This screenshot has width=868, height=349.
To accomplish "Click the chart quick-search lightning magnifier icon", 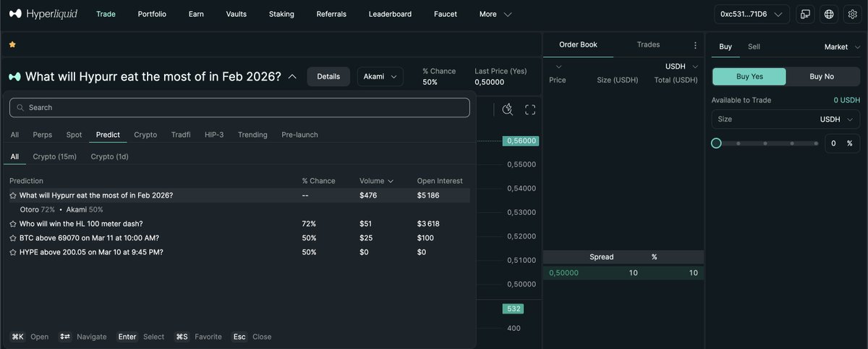I will [x=508, y=109].
